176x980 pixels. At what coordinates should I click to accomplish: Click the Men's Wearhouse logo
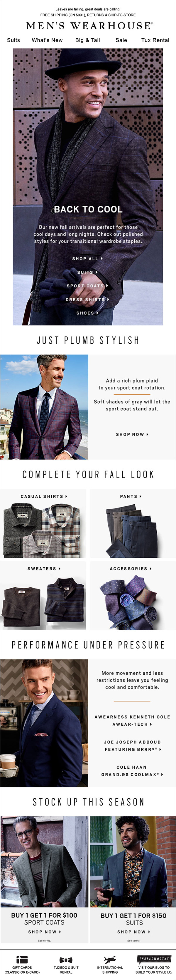[89, 26]
